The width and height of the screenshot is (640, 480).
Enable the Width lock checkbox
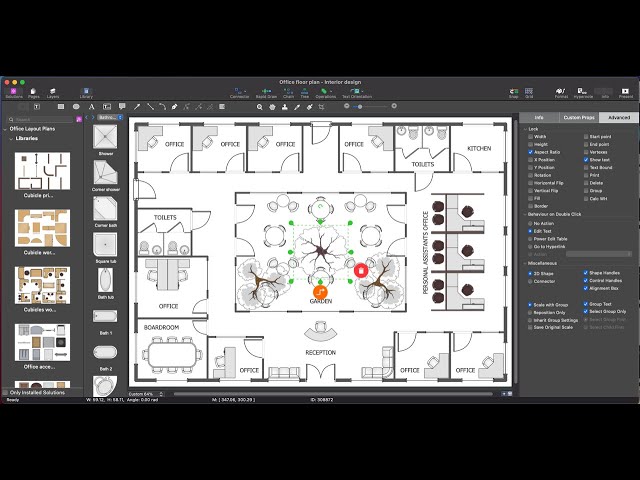(530, 137)
